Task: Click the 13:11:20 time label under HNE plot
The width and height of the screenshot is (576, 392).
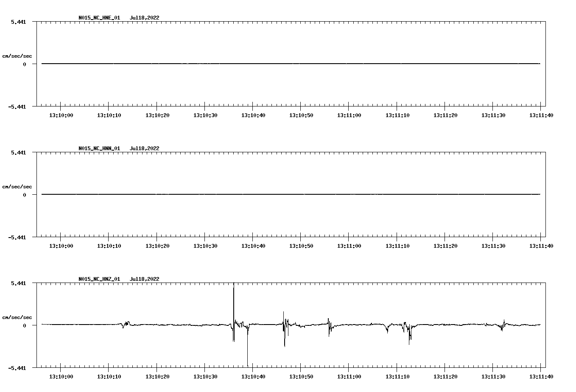Action: pyautogui.click(x=445, y=115)
